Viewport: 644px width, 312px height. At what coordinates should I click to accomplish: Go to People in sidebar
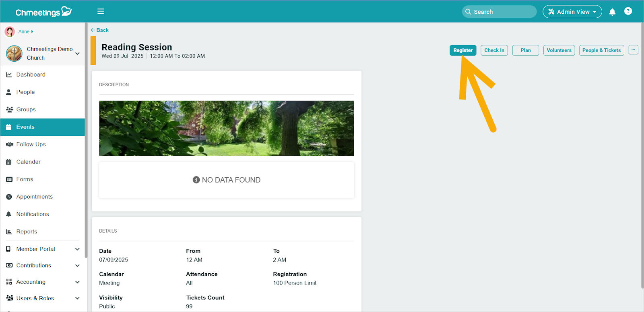pyautogui.click(x=43, y=92)
